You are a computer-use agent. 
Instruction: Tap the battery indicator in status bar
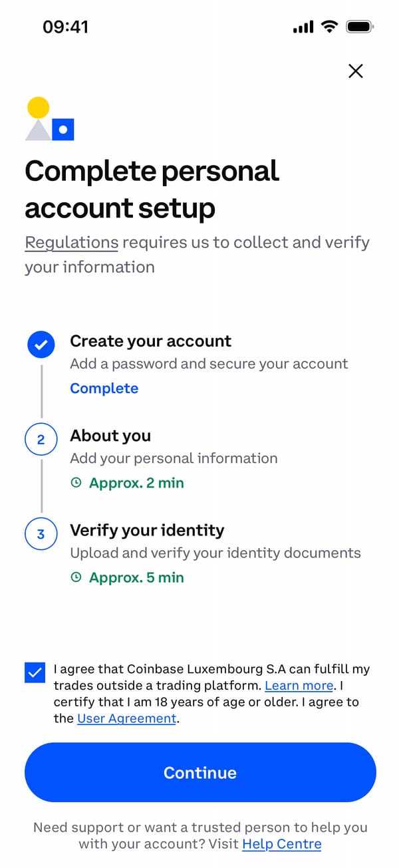(x=360, y=27)
